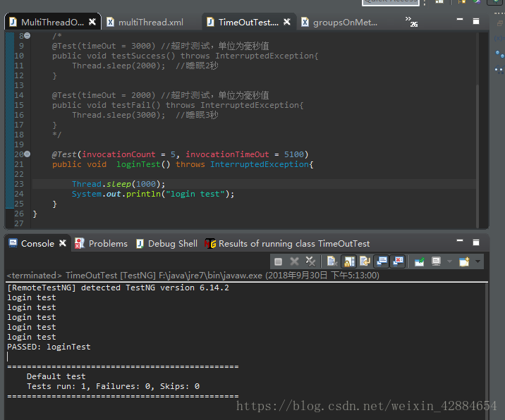Toggle the Scroll Lock console button

[349, 261]
